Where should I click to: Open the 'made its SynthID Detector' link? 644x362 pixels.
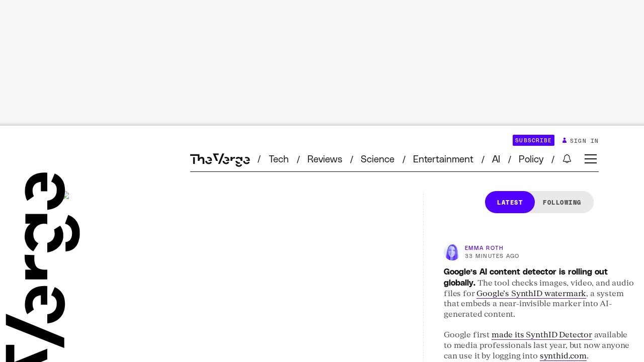coord(542,335)
